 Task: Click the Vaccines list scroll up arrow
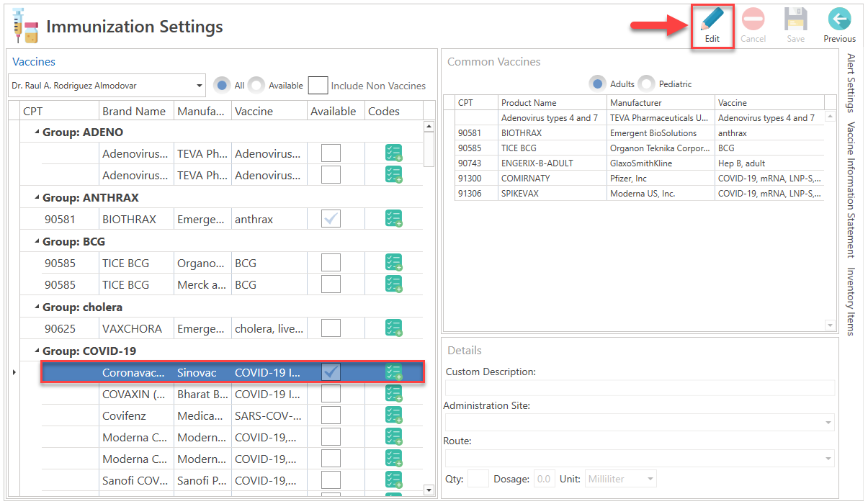[429, 127]
